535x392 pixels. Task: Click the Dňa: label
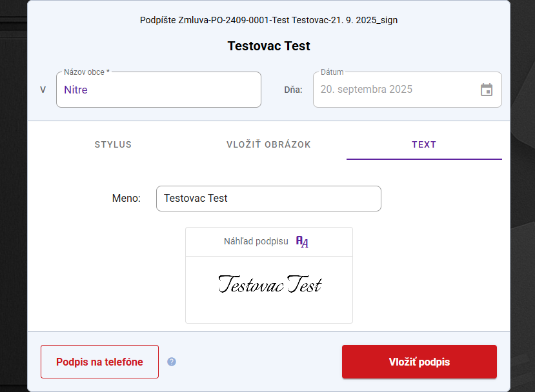pyautogui.click(x=293, y=90)
